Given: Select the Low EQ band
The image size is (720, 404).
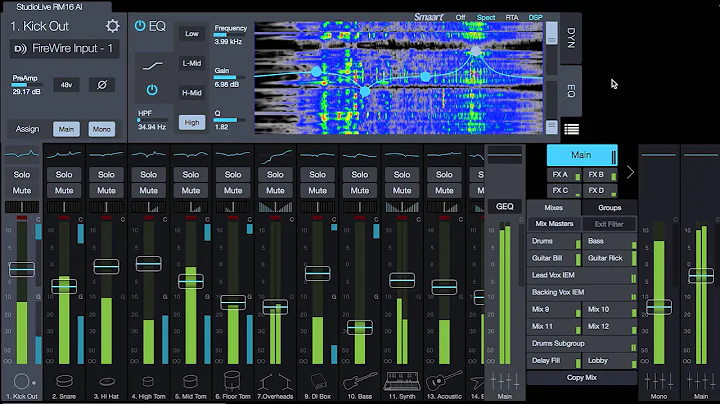Looking at the screenshot, I should pos(192,34).
